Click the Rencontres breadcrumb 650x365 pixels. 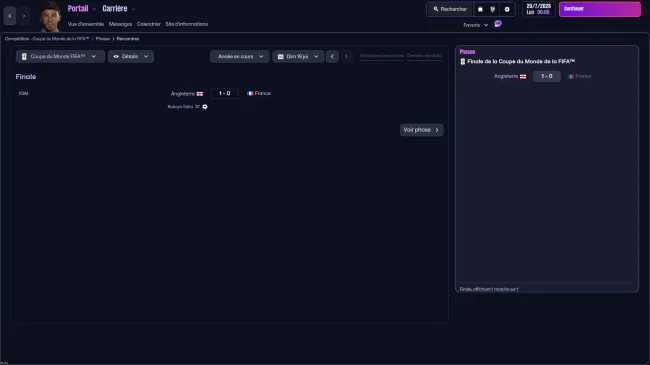coord(128,39)
